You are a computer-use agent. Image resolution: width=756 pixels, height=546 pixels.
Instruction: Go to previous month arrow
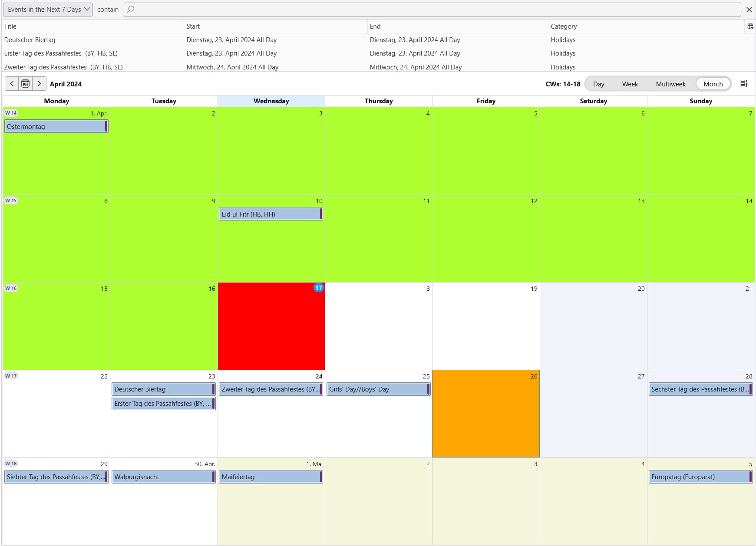tap(12, 84)
